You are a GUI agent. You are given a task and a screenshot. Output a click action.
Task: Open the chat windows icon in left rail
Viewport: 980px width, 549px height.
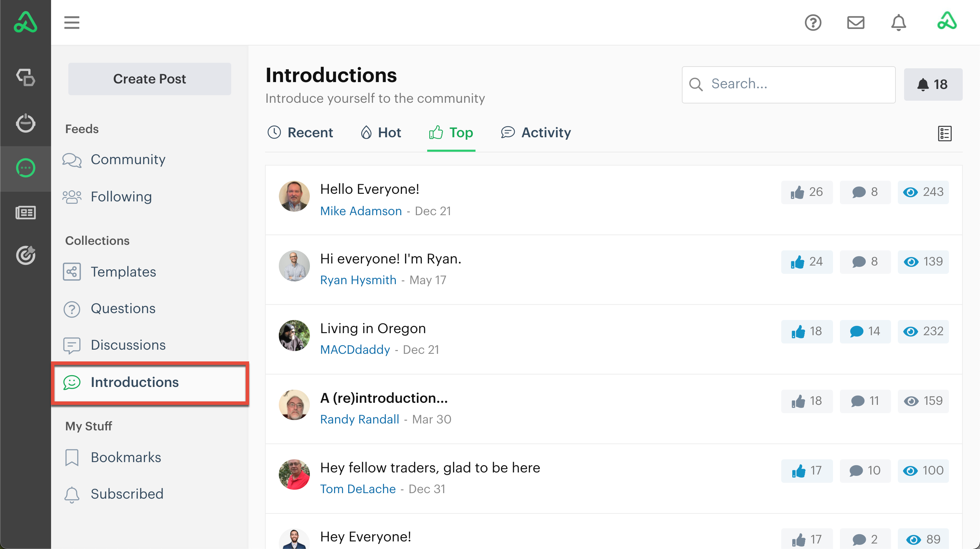point(26,78)
